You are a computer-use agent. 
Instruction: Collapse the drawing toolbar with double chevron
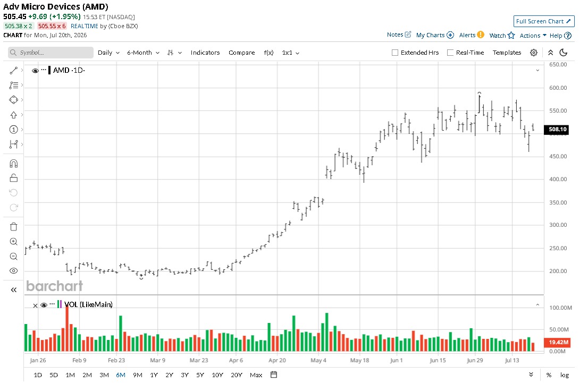tap(14, 290)
